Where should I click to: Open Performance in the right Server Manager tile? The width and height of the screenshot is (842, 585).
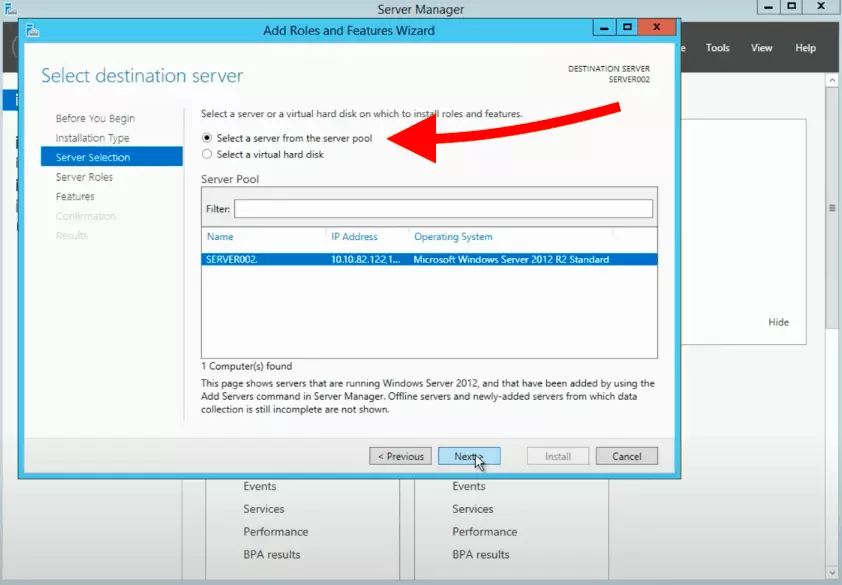484,531
